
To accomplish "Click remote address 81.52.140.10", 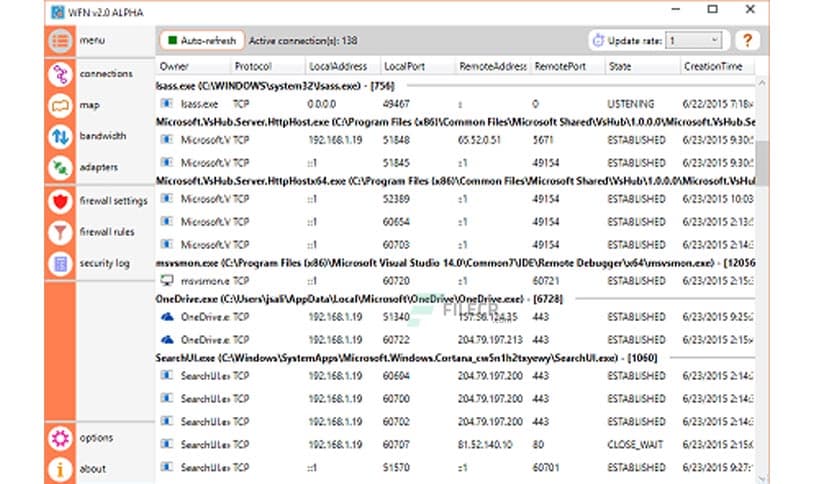I will pyautogui.click(x=485, y=444).
